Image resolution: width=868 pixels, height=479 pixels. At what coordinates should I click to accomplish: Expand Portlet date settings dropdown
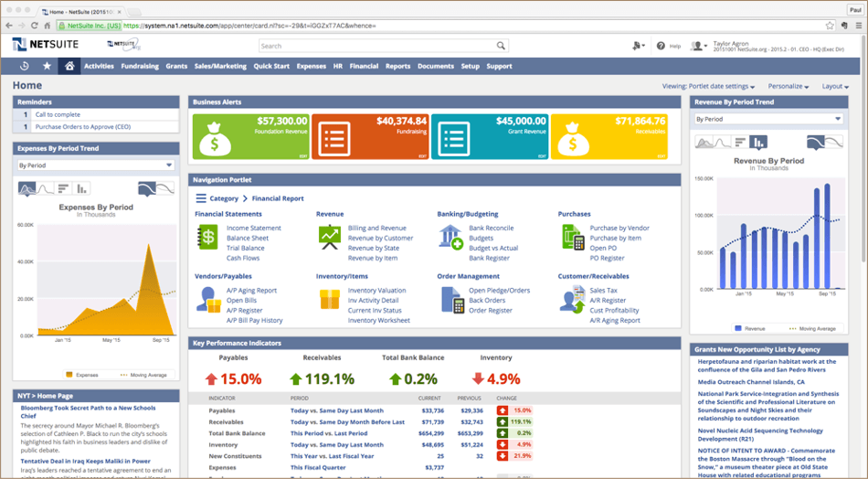coord(709,87)
